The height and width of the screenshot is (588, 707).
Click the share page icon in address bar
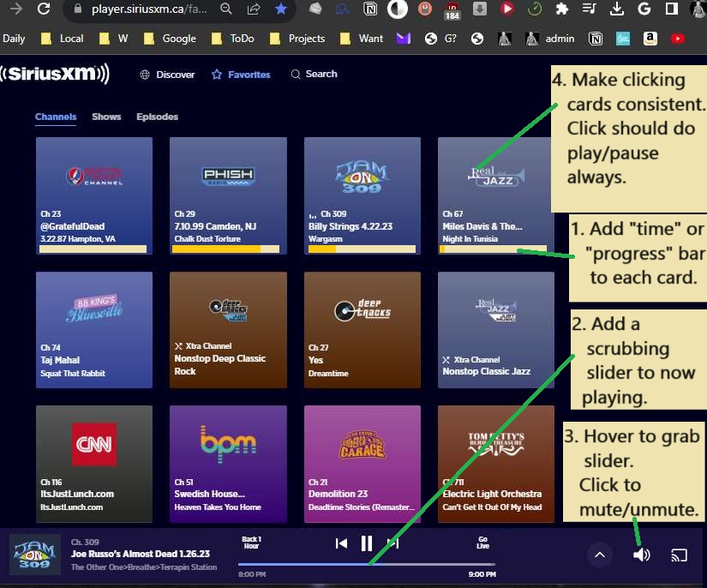click(x=254, y=10)
